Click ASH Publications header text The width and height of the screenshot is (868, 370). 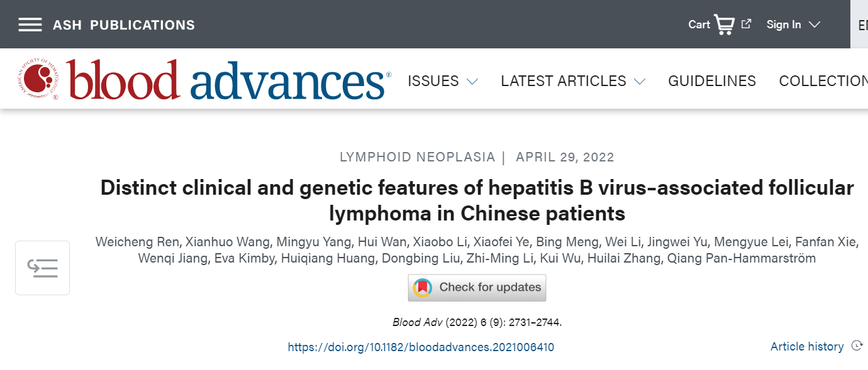(124, 25)
